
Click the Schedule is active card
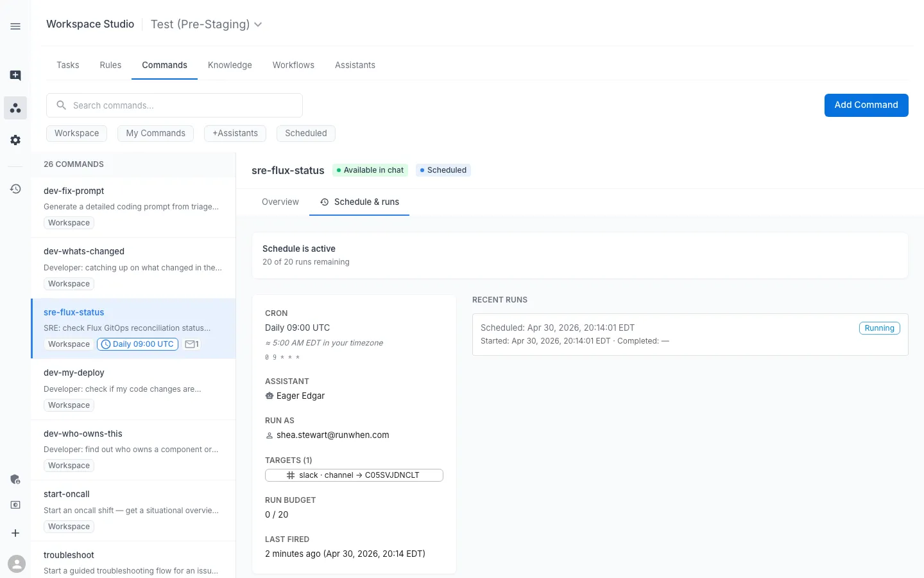(x=580, y=255)
